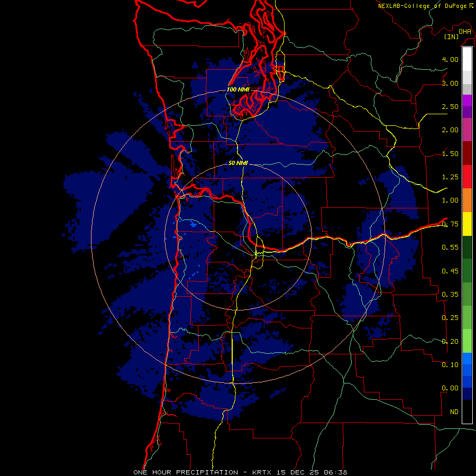This screenshot has height=476, width=476.
Task: Click the 50 NMI range ring label
Action: 238,163
